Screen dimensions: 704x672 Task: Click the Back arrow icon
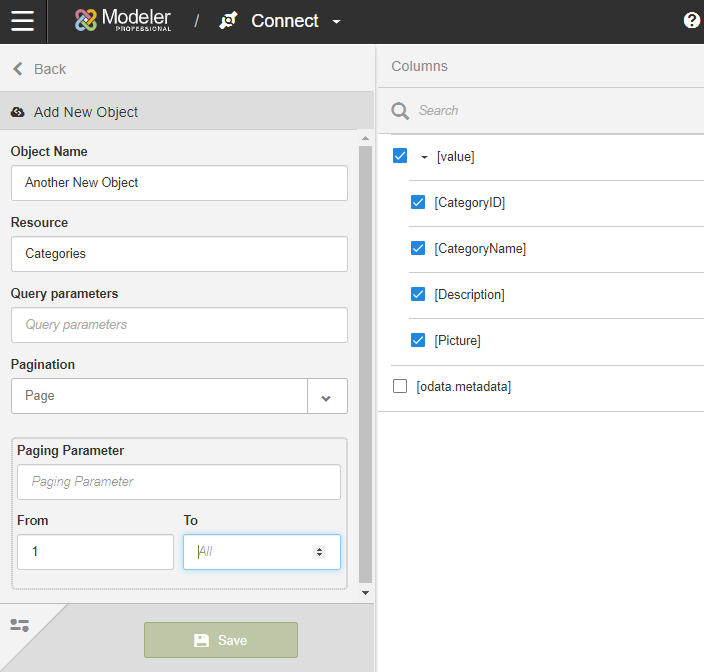pos(17,69)
